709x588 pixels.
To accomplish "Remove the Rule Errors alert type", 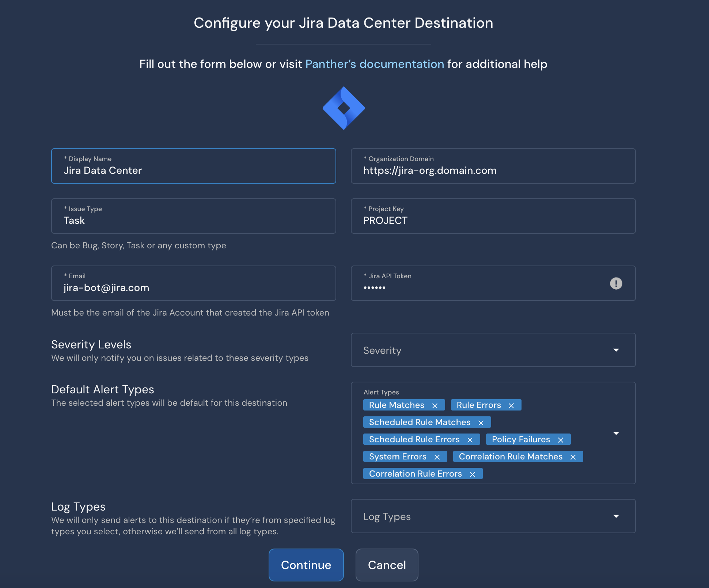I will click(x=512, y=405).
